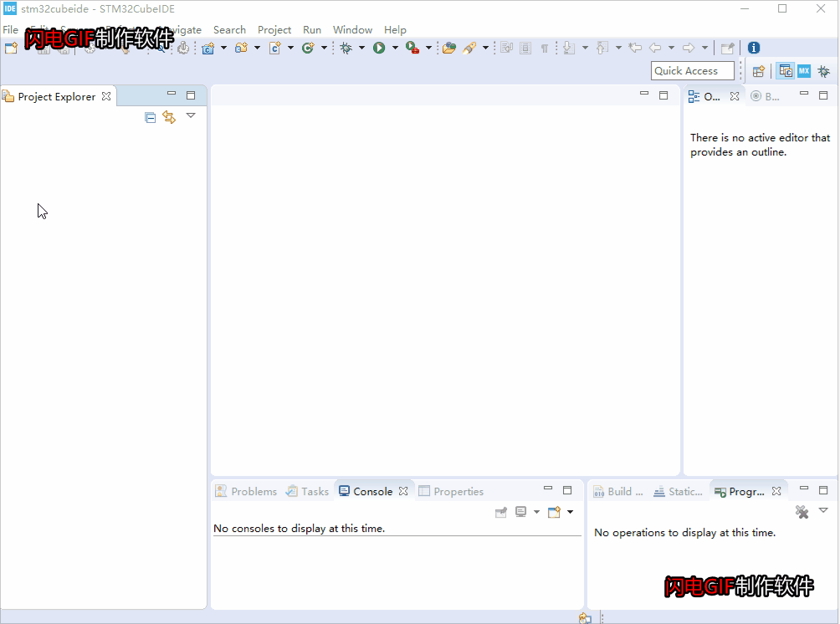
Task: Click the green Run button
Action: pos(379,49)
